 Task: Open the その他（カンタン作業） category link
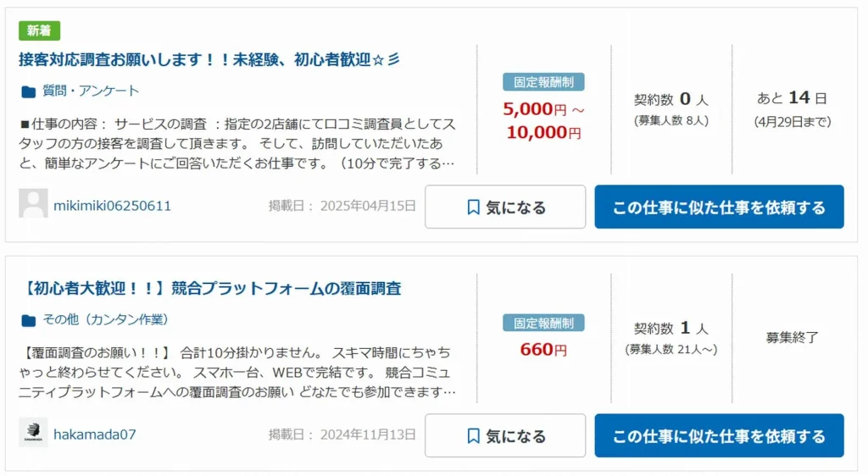tap(105, 319)
